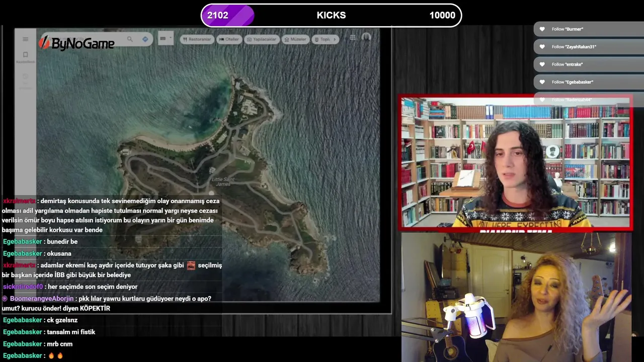This screenshot has height=362, width=644.
Task: Click the heart in Follow "ZayahRakan31" notification
Action: 542,47
